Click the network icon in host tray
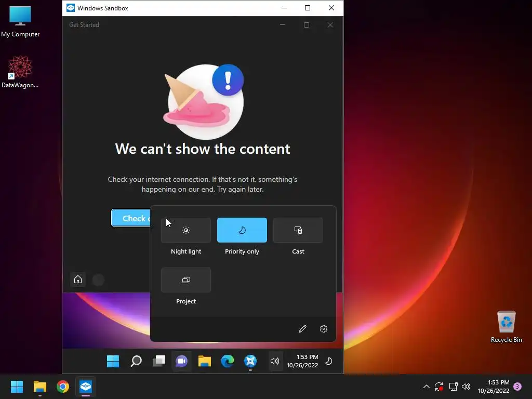The width and height of the screenshot is (532, 399). click(x=453, y=387)
